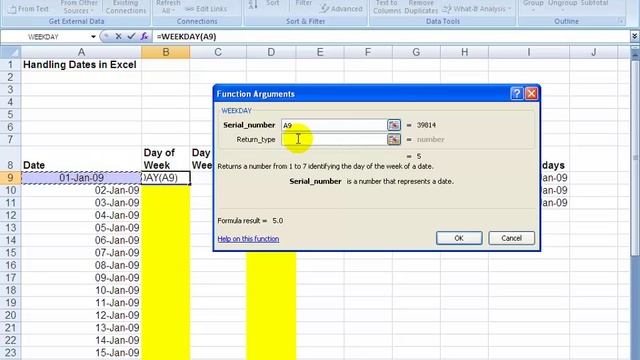
Task: Cancel the formula entry with X icon
Action: [x=118, y=37]
